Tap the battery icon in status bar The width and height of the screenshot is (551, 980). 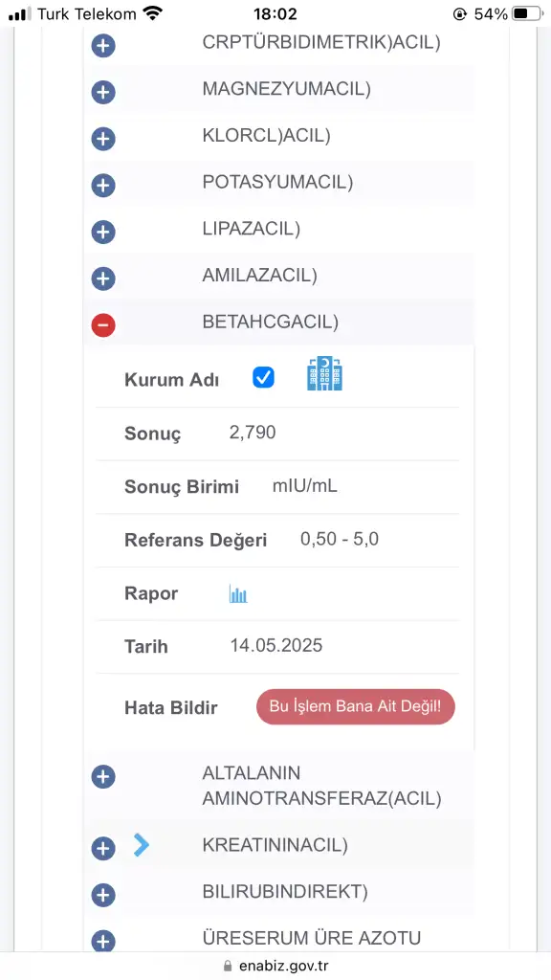pos(528,13)
